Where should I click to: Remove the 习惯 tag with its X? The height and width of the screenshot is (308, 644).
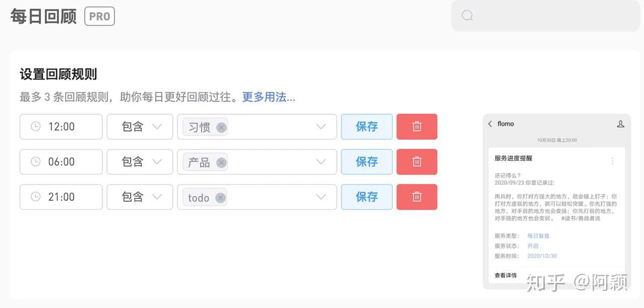pos(221,127)
